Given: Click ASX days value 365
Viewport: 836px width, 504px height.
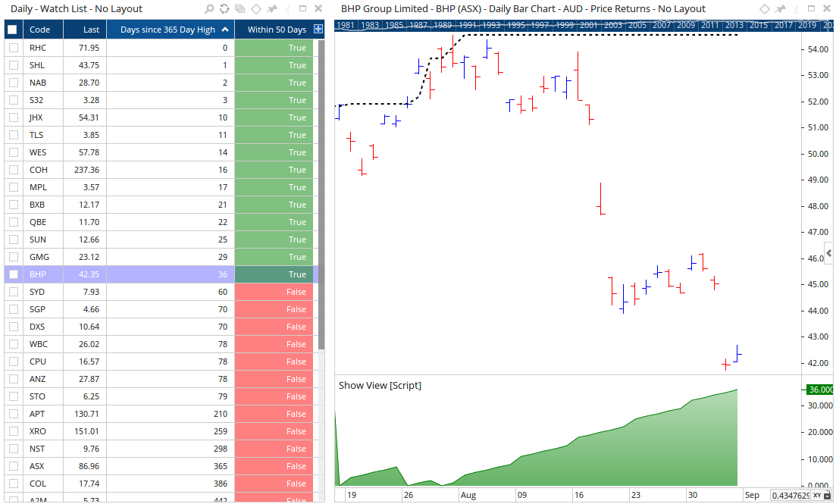Looking at the screenshot, I should click(170, 465).
